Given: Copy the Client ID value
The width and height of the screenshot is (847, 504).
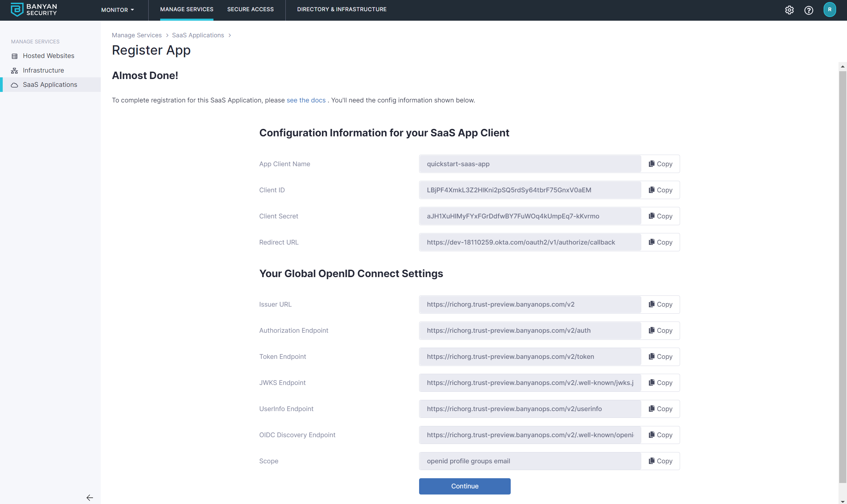Looking at the screenshot, I should coord(660,190).
